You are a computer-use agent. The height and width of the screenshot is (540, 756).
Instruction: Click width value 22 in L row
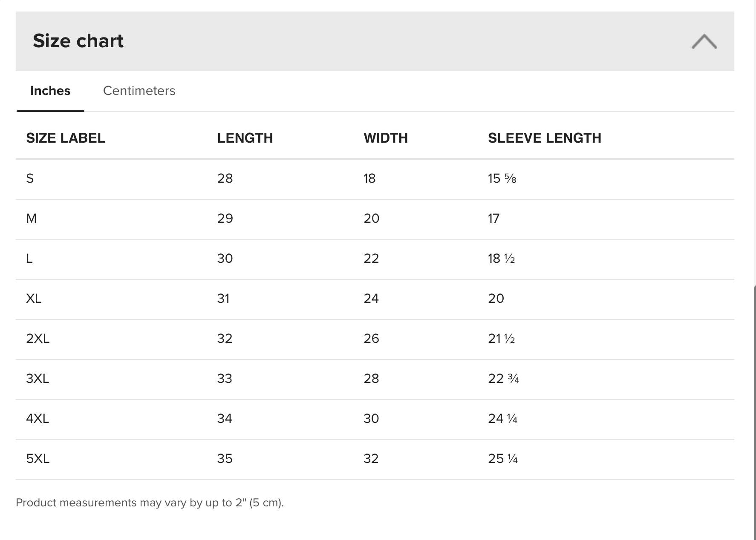coord(371,259)
